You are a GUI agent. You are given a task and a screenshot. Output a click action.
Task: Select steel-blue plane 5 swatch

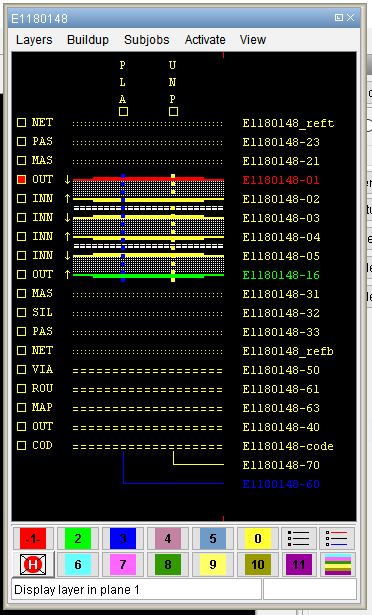pyautogui.click(x=213, y=539)
